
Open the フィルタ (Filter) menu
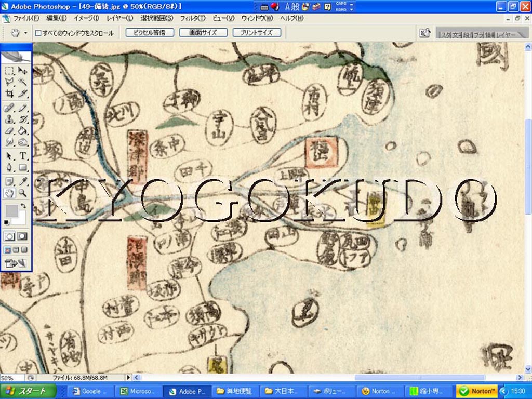click(192, 18)
